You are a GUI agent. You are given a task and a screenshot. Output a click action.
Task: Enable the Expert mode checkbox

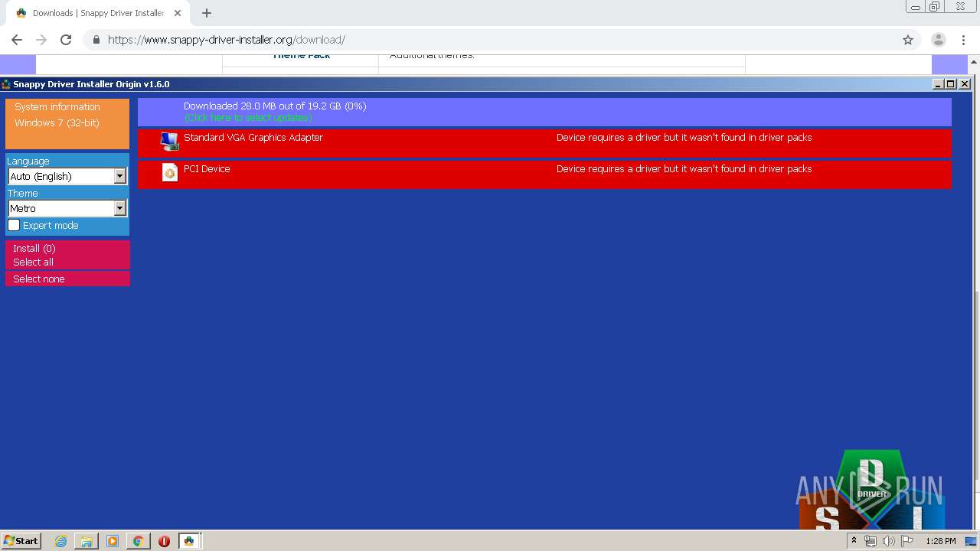[x=14, y=225]
